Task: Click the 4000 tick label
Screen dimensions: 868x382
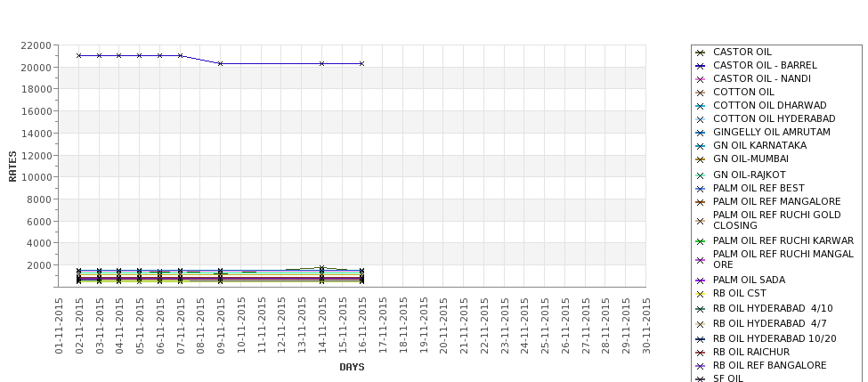Action: tap(39, 243)
